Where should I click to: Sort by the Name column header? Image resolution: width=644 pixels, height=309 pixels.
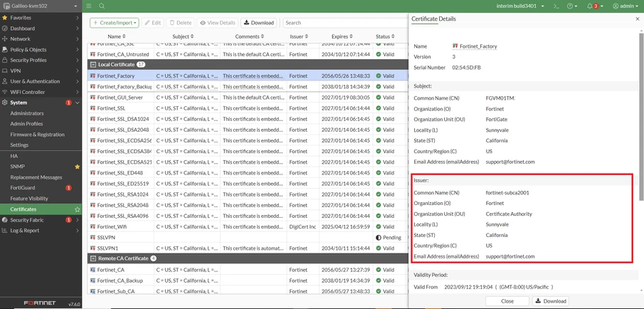(117, 36)
